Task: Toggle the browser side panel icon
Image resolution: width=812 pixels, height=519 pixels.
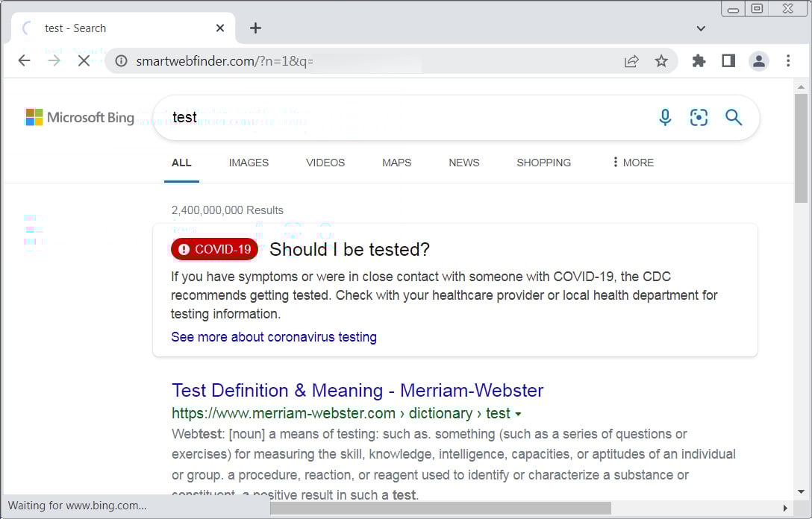Action: point(728,61)
